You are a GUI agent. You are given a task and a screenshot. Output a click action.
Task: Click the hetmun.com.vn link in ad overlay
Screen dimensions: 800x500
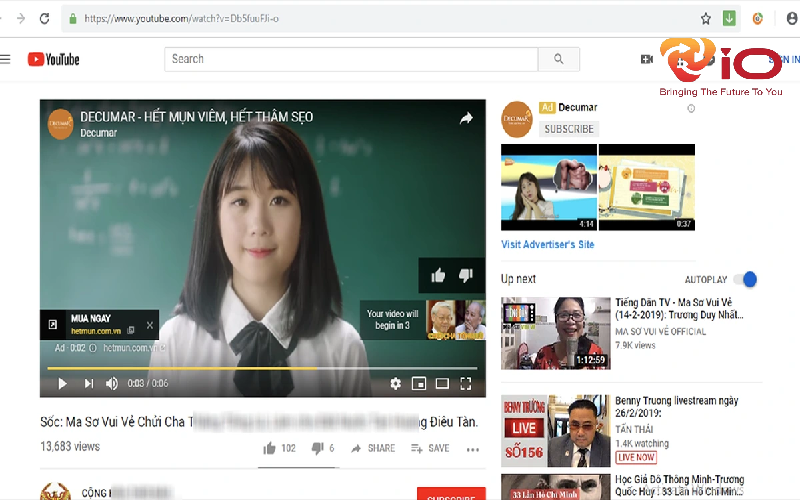click(96, 331)
